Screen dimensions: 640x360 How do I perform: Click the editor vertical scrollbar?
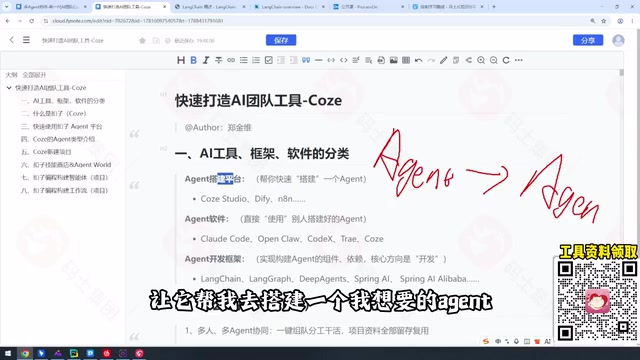621,73
